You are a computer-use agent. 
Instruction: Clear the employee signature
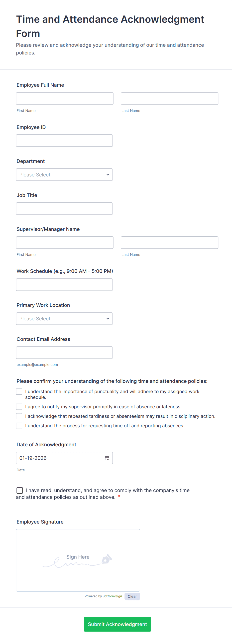click(132, 597)
